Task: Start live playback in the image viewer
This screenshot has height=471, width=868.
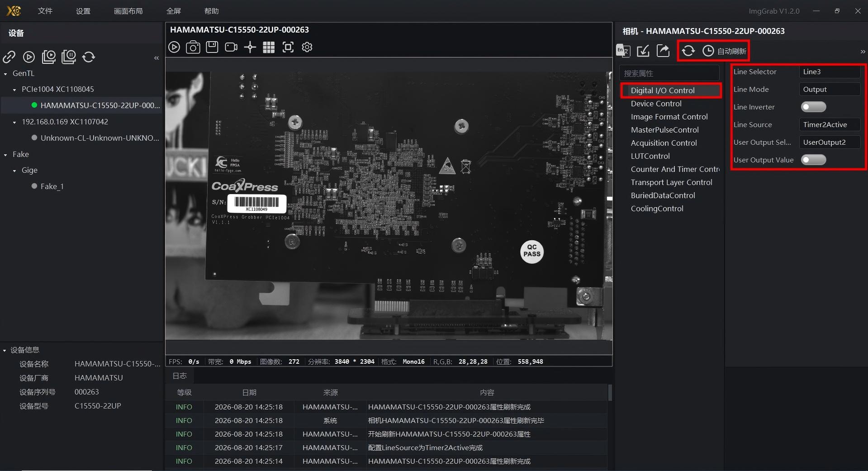Action: click(174, 47)
